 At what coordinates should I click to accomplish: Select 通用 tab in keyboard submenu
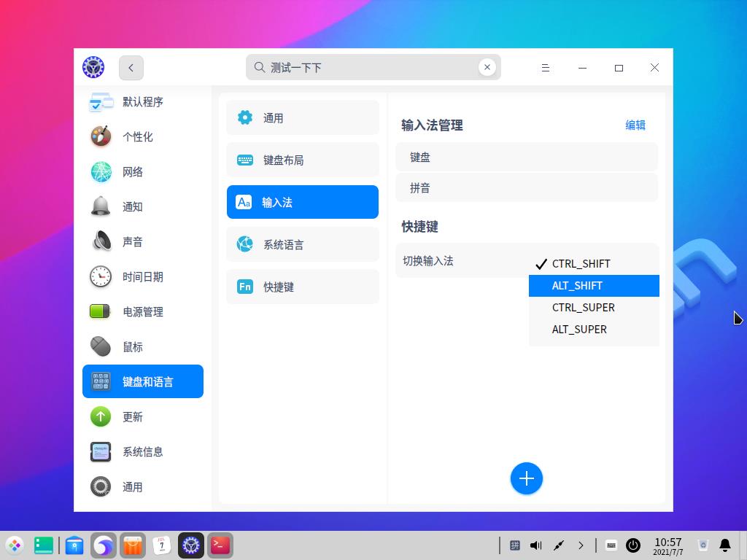point(303,117)
